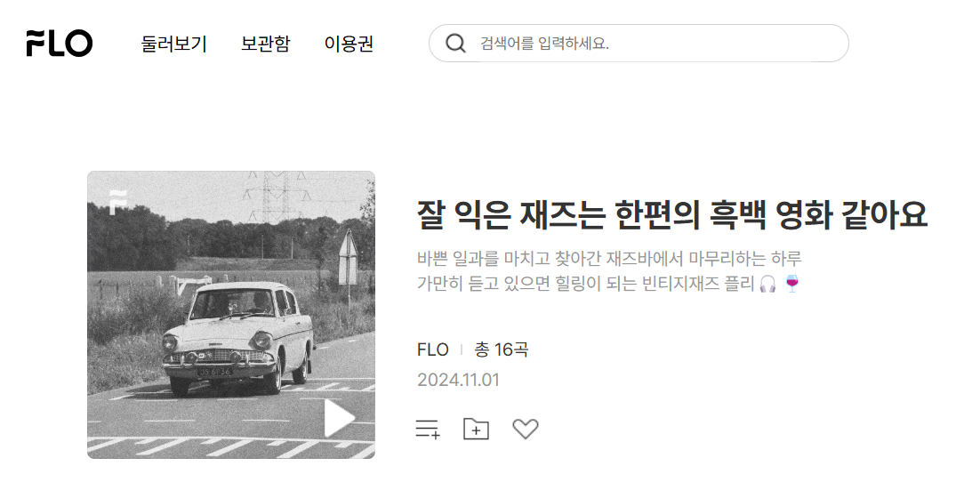Click the playlist title about ripe jazz
980x482 pixels.
click(672, 214)
